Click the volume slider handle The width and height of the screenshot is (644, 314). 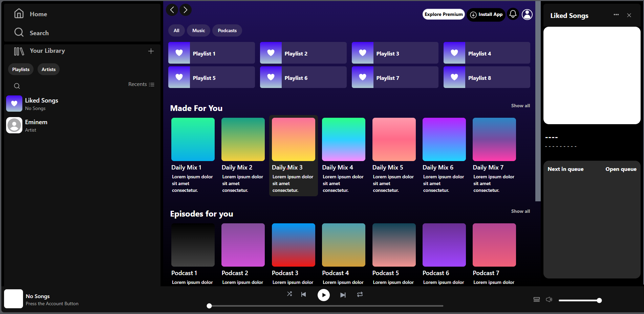point(599,300)
